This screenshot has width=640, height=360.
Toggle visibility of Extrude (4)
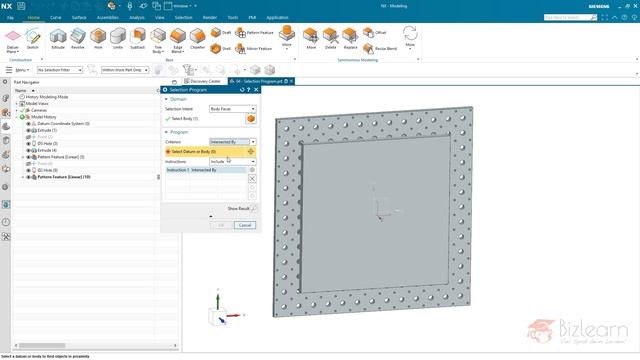29,150
